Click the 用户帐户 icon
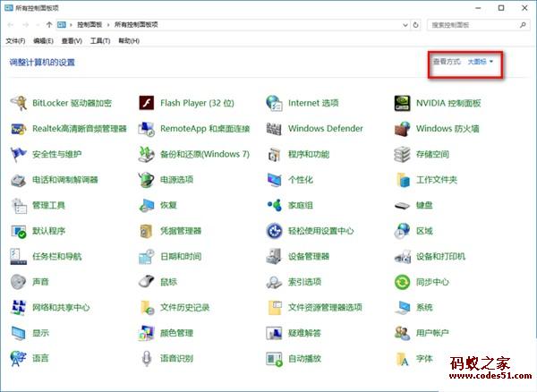The height and width of the screenshot is (392, 537). click(402, 333)
